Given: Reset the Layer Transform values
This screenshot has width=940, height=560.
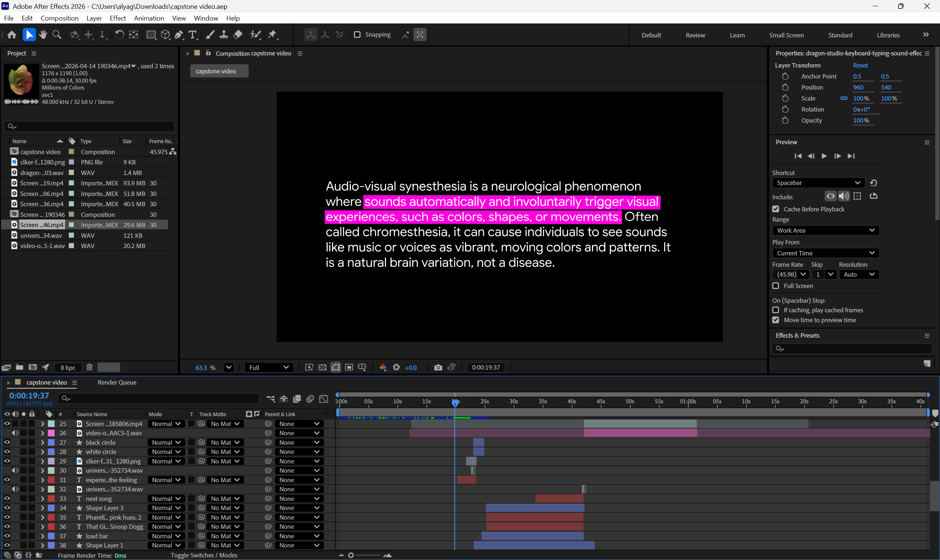Looking at the screenshot, I should (x=860, y=65).
